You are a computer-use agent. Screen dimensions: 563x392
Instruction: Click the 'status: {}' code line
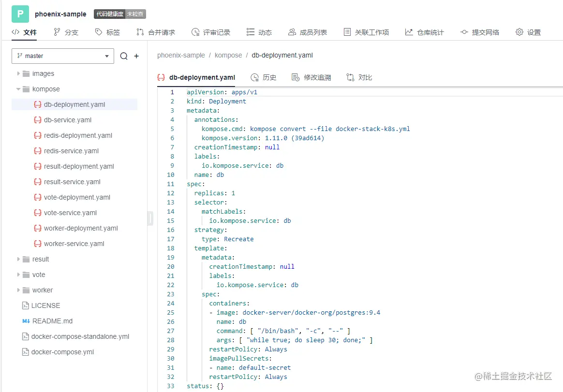[x=205, y=386]
